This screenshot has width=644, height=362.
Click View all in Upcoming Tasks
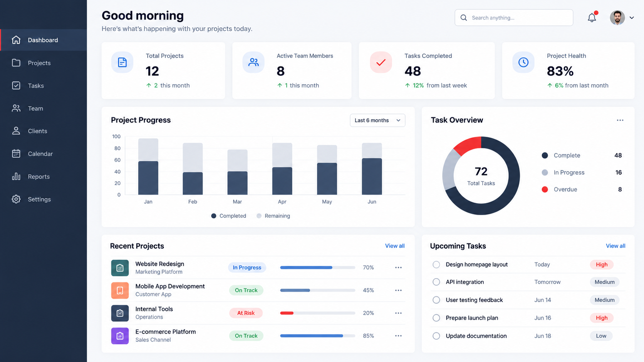[x=615, y=246]
